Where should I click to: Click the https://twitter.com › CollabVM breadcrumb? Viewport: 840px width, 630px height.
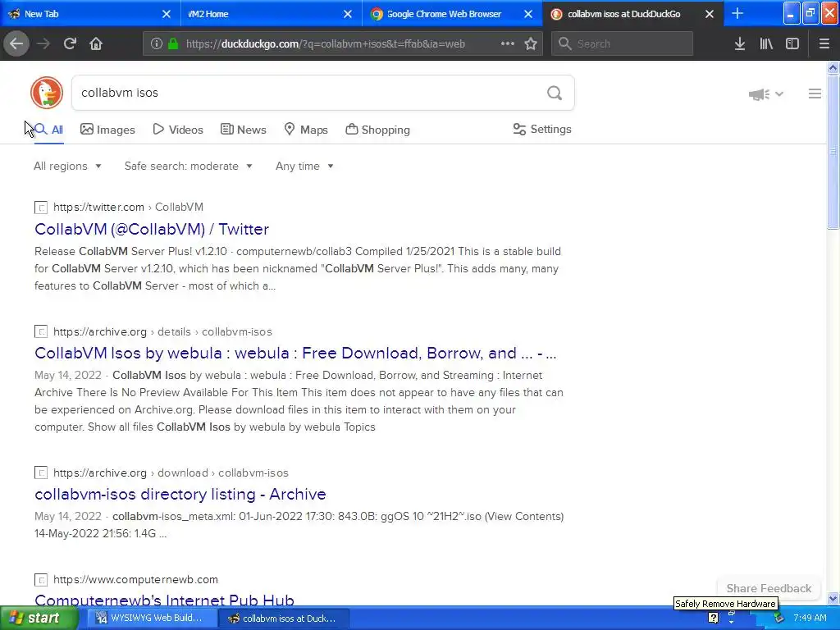[128, 207]
